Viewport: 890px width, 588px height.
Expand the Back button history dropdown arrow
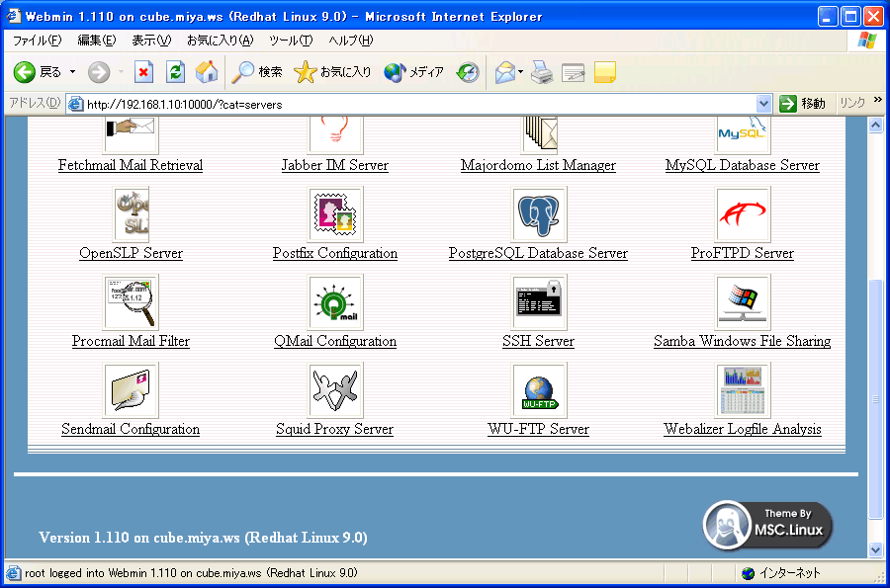click(72, 72)
